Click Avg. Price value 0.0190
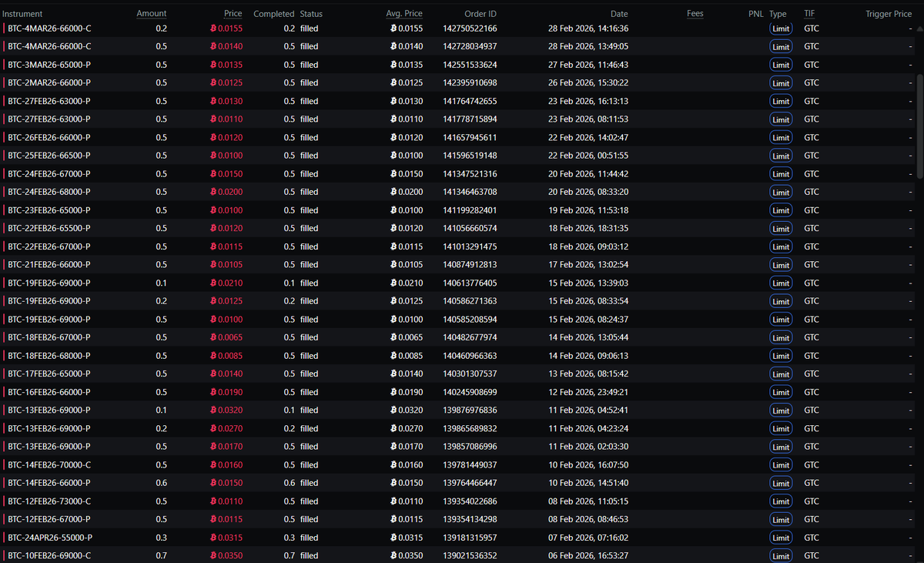The image size is (924, 563). point(407,392)
